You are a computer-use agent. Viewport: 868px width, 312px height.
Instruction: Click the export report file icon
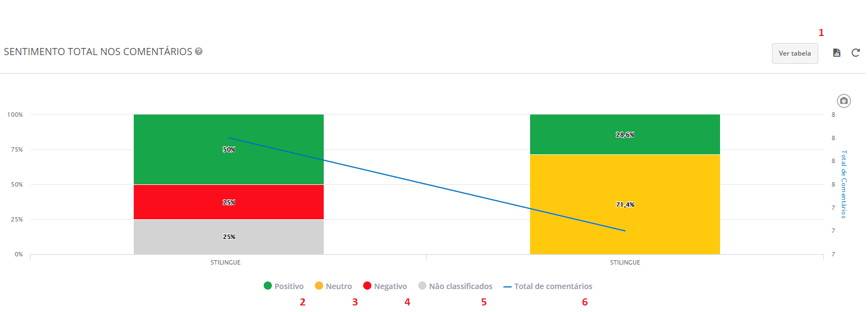click(x=836, y=53)
